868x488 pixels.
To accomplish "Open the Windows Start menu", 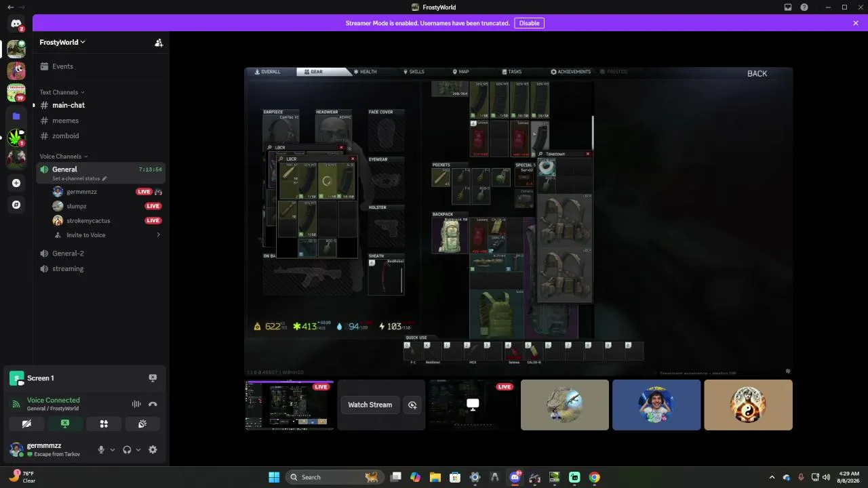I will pos(274,477).
